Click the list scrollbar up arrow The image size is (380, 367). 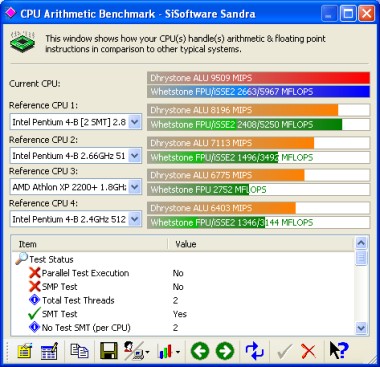[x=361, y=243]
